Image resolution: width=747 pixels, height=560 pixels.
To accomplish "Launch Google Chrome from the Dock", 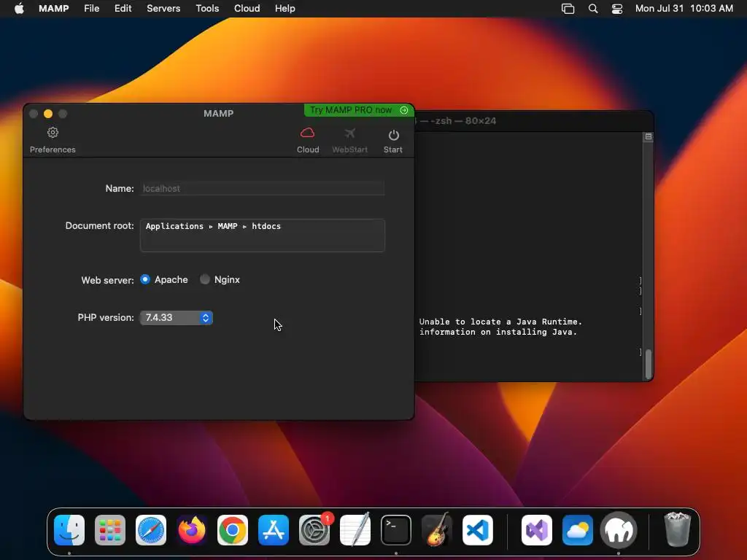I will pos(233,530).
